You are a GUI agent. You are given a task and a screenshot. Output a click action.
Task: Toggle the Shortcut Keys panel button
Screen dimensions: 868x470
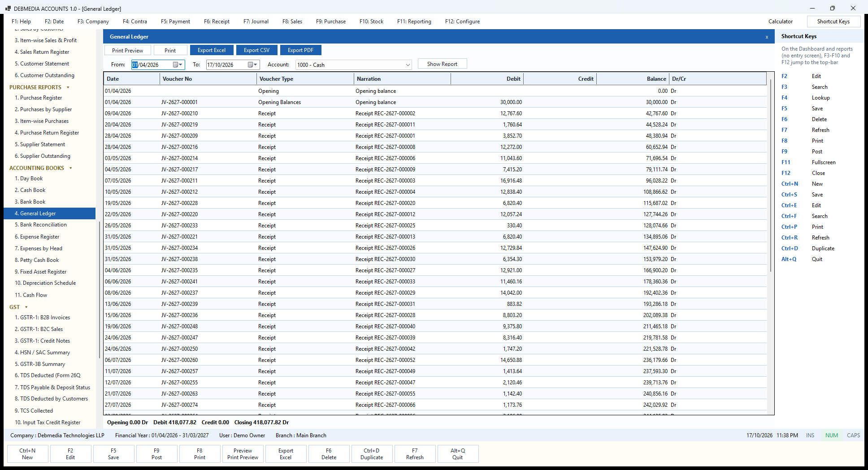tap(833, 22)
